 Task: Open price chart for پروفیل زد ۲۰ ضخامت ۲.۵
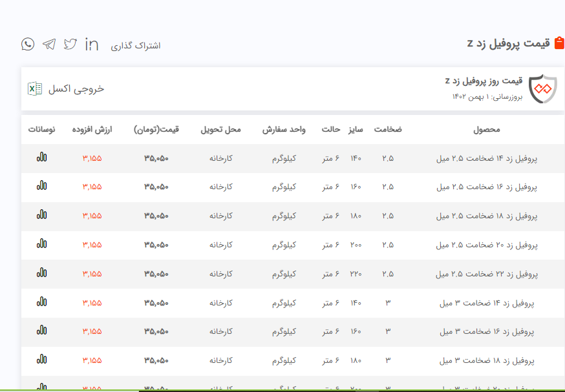[42, 244]
